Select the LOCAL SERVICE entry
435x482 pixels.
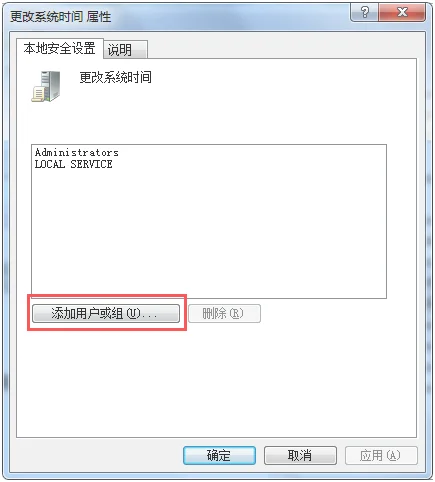click(74, 164)
